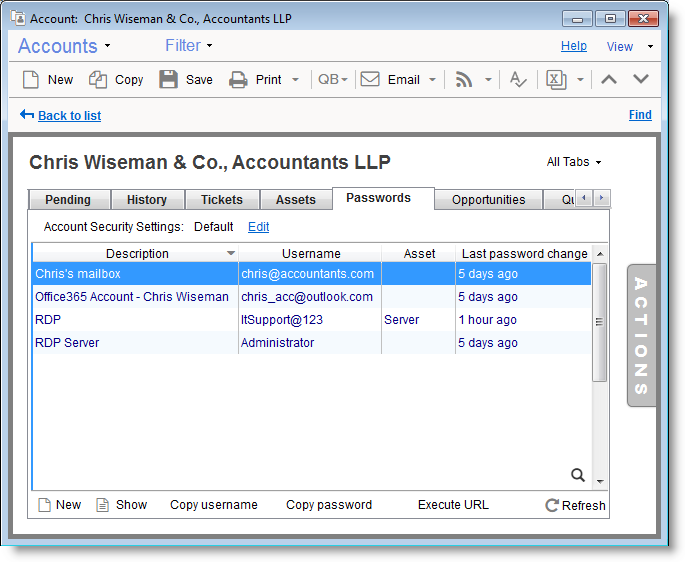685x562 pixels.
Task: Open the Accounts dropdown menu
Action: [x=64, y=46]
